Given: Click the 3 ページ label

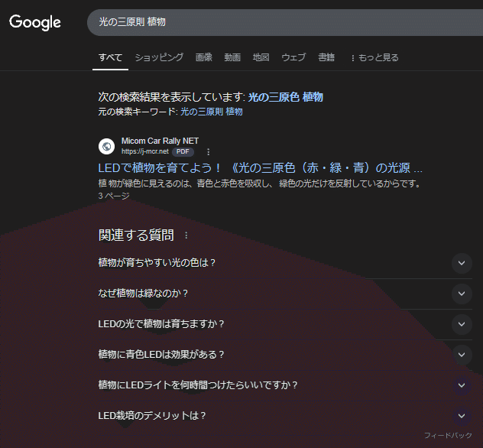Looking at the screenshot, I should pos(114,196).
